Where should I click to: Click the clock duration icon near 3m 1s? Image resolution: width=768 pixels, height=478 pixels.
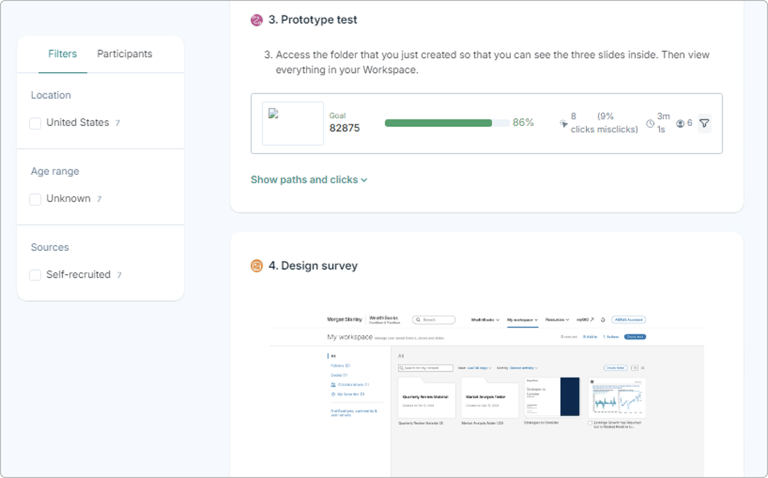point(650,124)
